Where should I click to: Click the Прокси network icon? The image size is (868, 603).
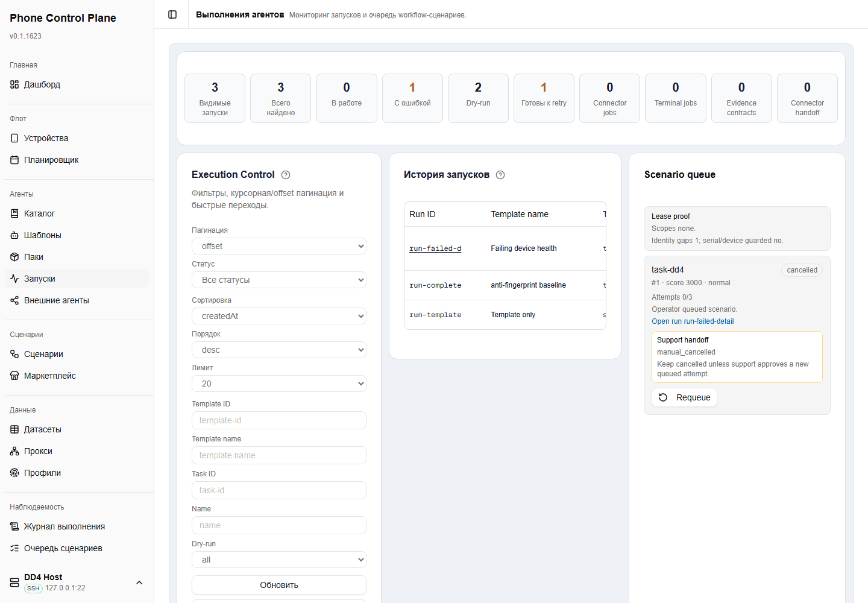tap(14, 451)
